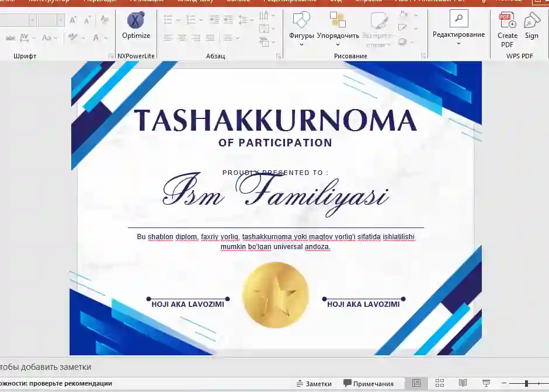Click the PROUDLY PRESENTED TO text
The image size is (549, 392).
coord(276,173)
